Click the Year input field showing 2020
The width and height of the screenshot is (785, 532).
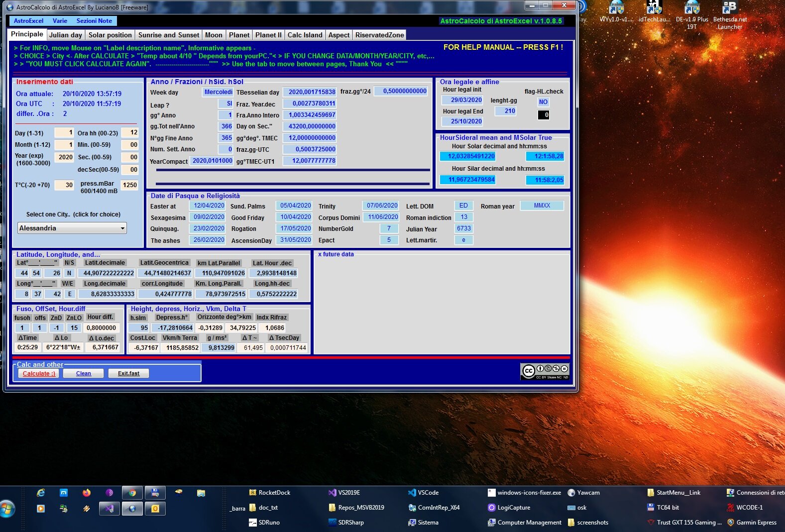[x=64, y=157]
